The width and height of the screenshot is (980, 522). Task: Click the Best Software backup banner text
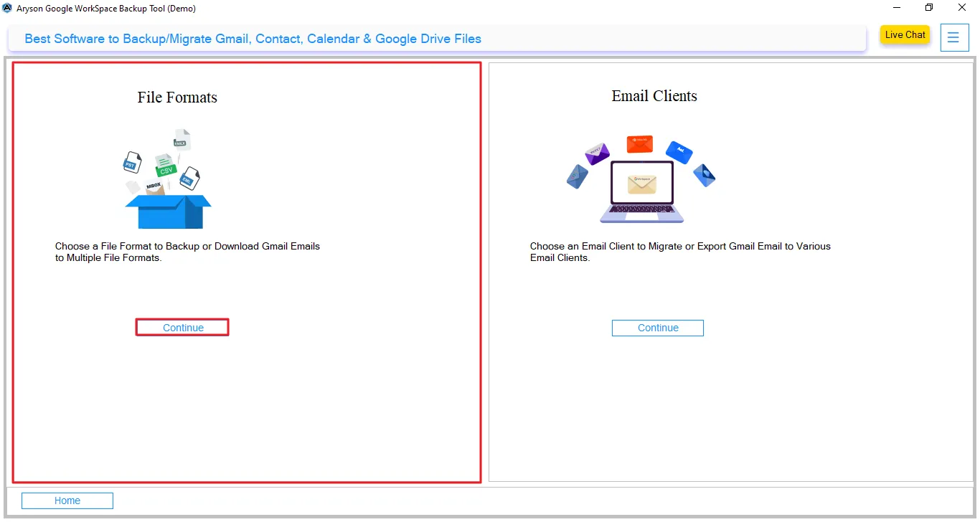253,39
